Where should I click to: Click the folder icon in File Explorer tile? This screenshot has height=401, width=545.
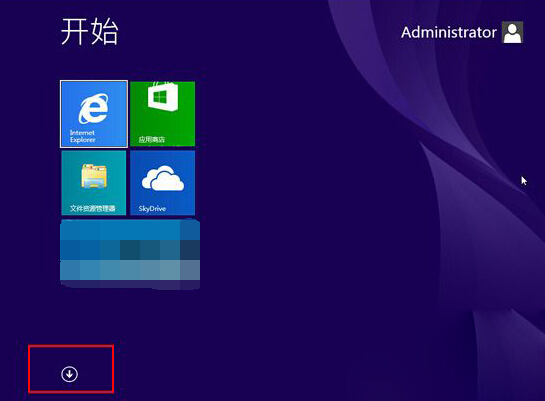94,176
